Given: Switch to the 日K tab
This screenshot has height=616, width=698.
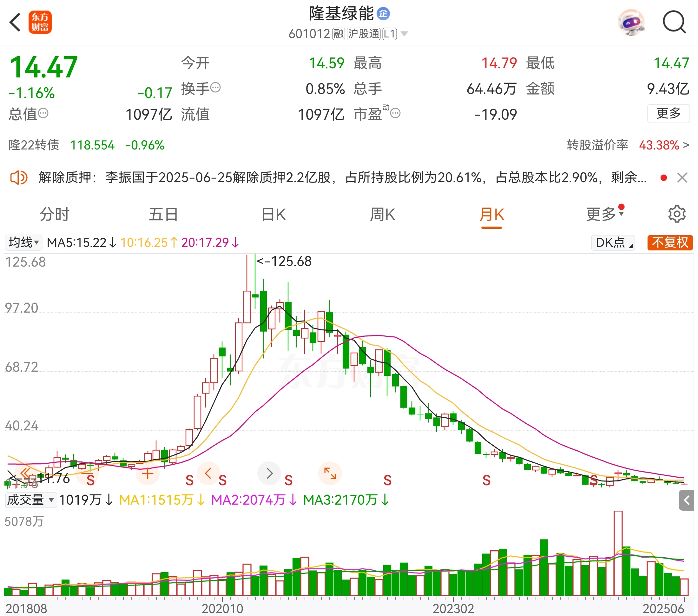Looking at the screenshot, I should (273, 215).
